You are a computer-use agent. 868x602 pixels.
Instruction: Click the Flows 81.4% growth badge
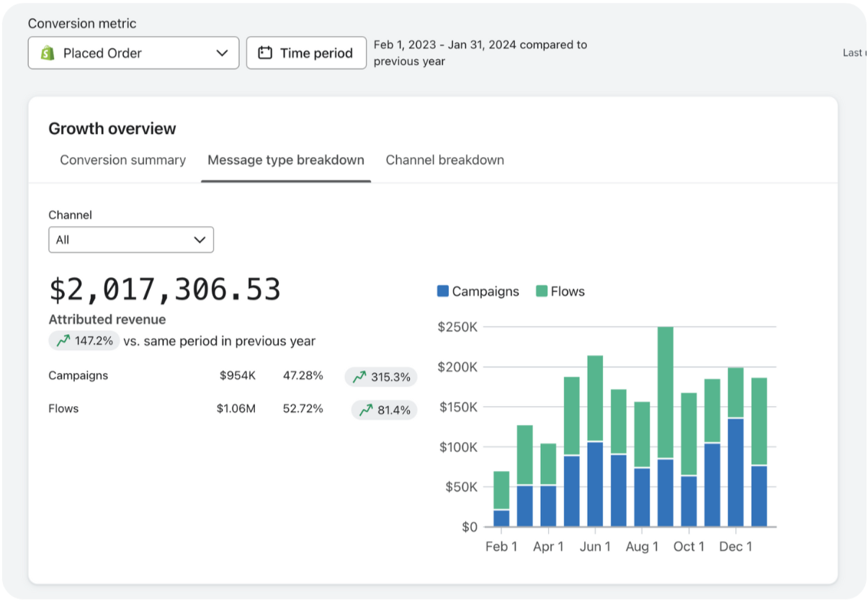(x=384, y=410)
